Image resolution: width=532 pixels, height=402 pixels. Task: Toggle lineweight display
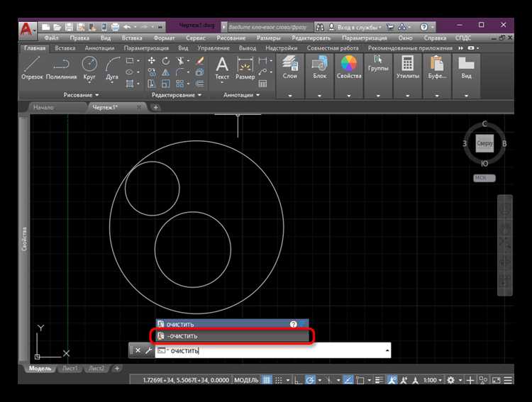(379, 380)
